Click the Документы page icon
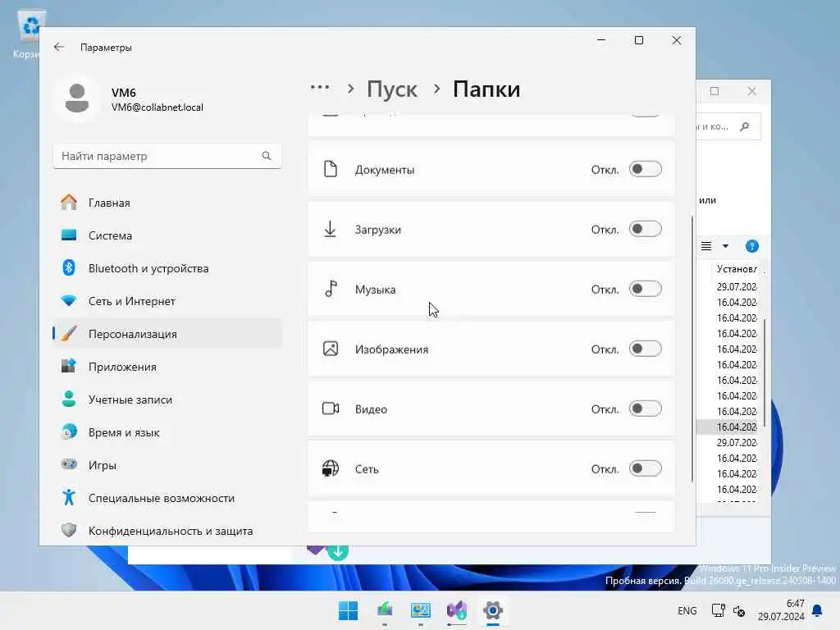This screenshot has height=630, width=840. [x=331, y=169]
